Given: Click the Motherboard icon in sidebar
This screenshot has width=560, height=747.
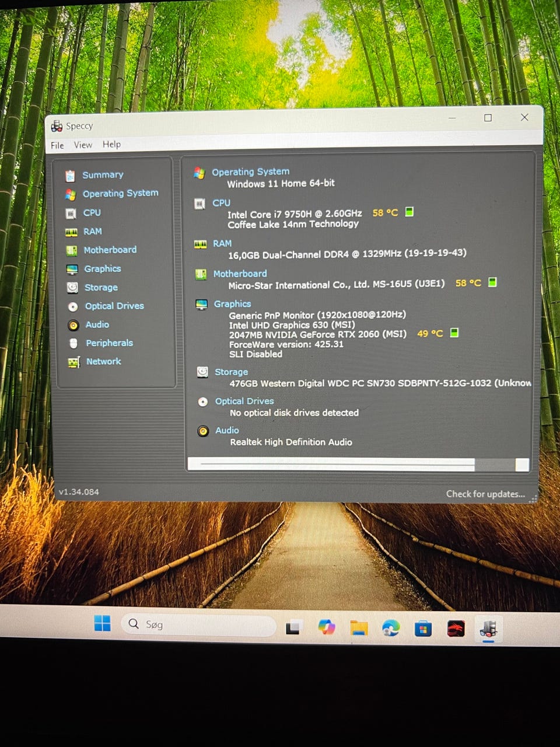Looking at the screenshot, I should point(72,251).
